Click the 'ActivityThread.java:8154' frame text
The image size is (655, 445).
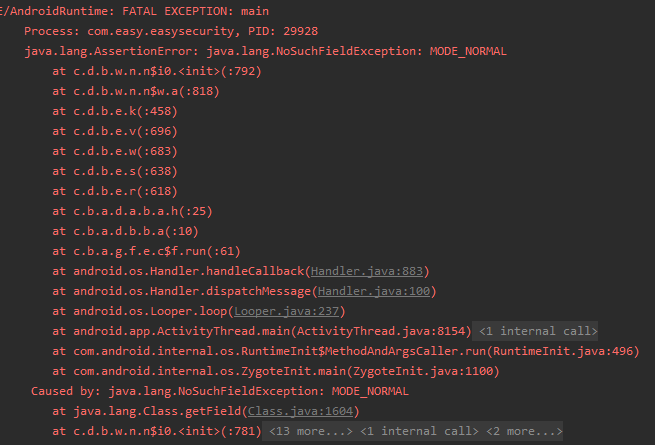[x=381, y=331]
